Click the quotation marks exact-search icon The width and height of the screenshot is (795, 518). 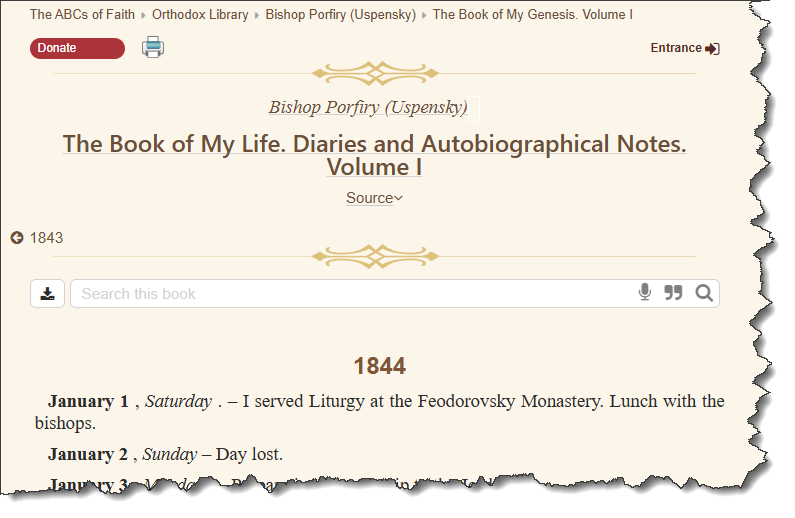673,293
